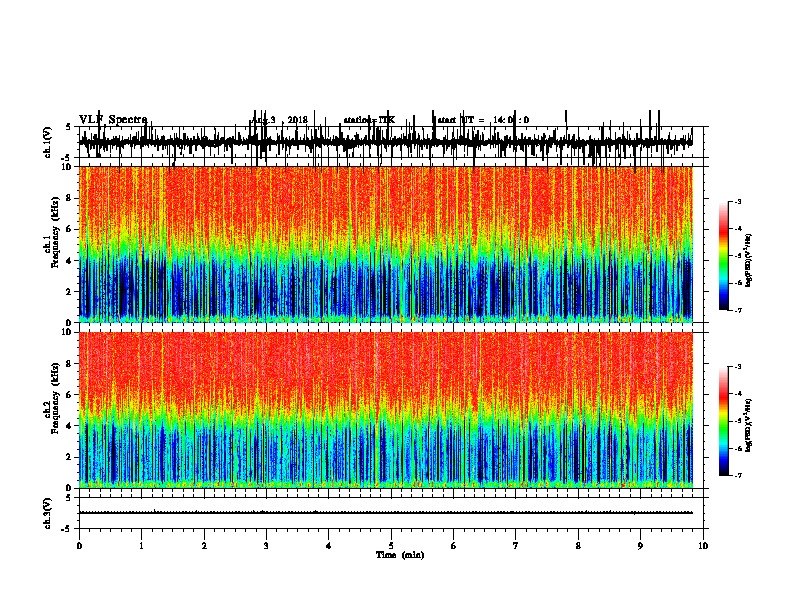Click ch.2 frequency tick label '8'

(70, 364)
